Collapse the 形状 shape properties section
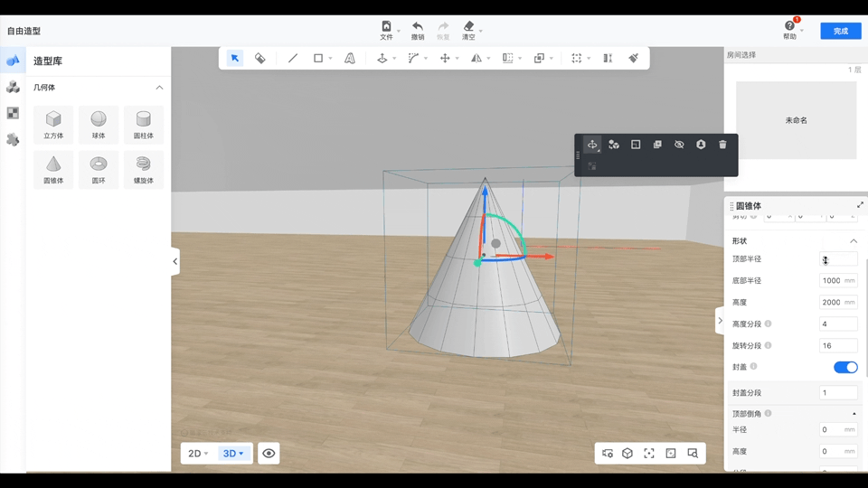Image resolution: width=868 pixels, height=488 pixels. click(x=853, y=241)
